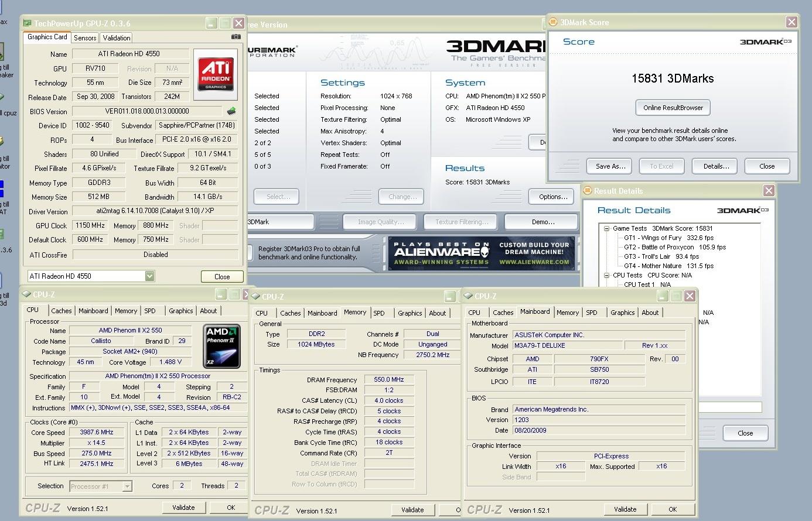Switch to the Sensors tab in GPU-Z
The width and height of the screenshot is (812, 521).
tap(85, 37)
